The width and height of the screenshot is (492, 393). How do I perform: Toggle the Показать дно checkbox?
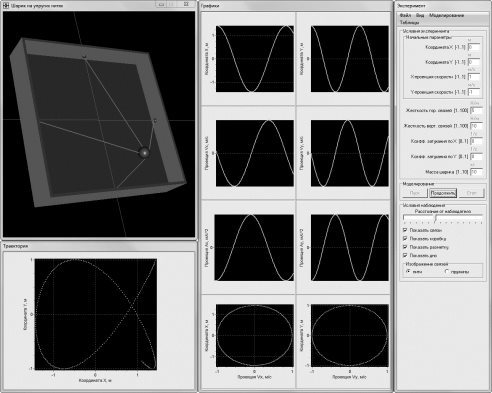(405, 255)
